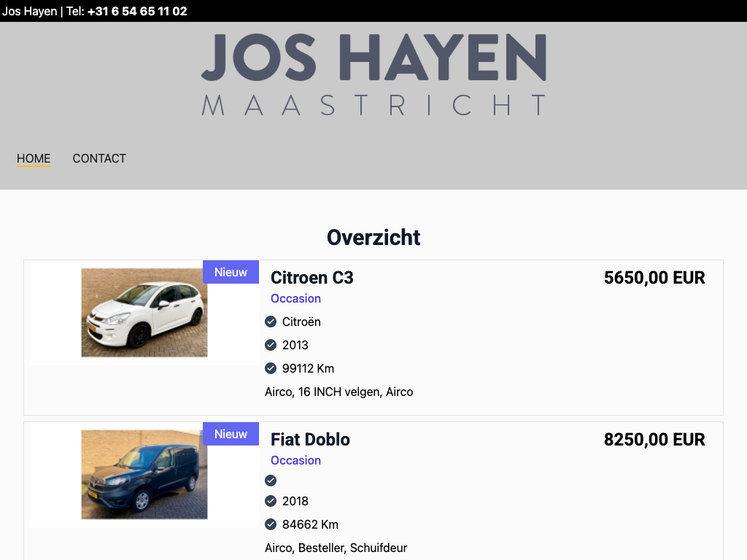Screen dimensions: 747x560
Task: Select the text 'Airco, 16 INCH velgen, Airco'
Action: point(339,392)
